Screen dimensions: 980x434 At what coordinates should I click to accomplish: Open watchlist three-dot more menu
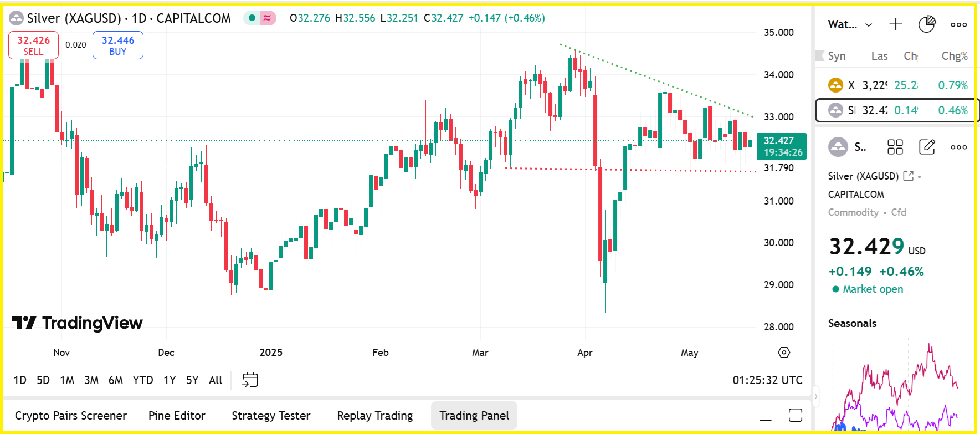pyautogui.click(x=958, y=24)
